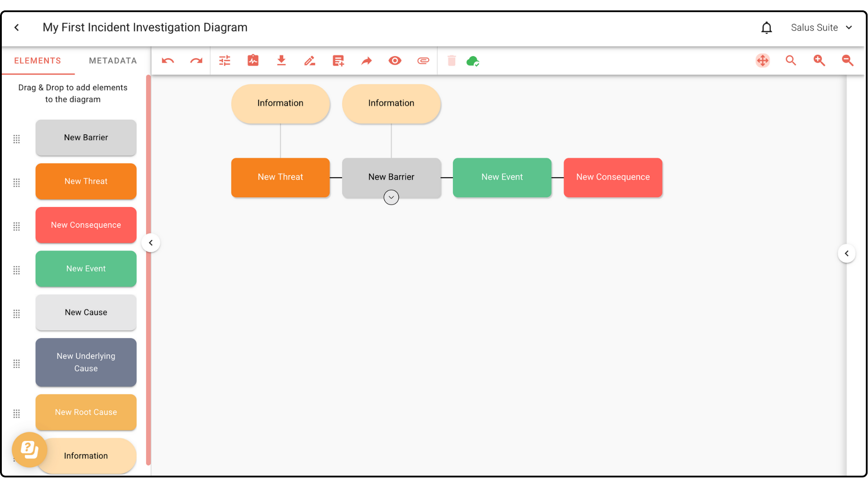This screenshot has height=488, width=868.
Task: Expand the chevron under New Barrier node
Action: coord(391,197)
